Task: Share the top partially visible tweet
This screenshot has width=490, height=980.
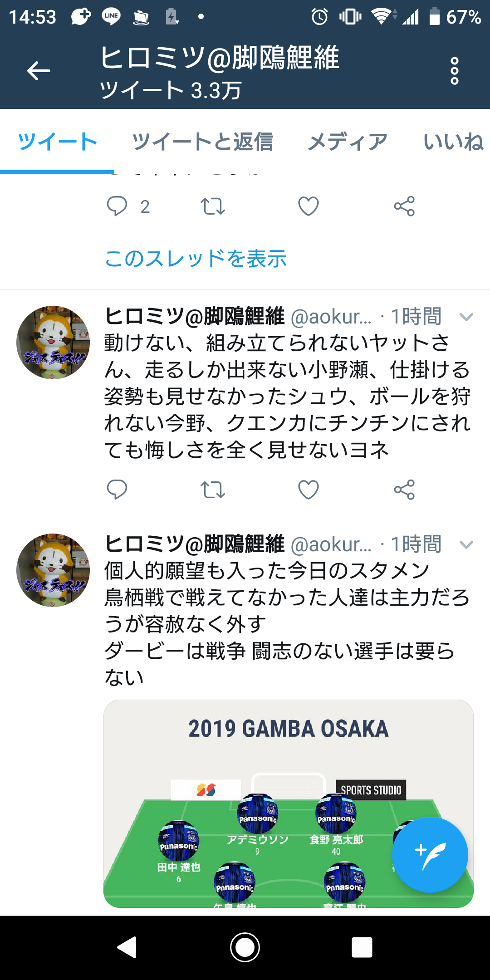Action: pyautogui.click(x=404, y=206)
